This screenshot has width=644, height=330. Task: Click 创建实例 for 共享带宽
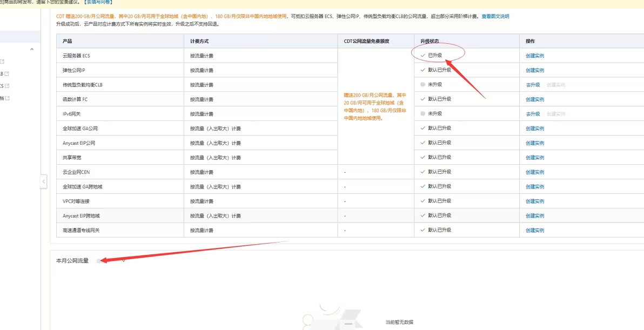click(x=535, y=158)
